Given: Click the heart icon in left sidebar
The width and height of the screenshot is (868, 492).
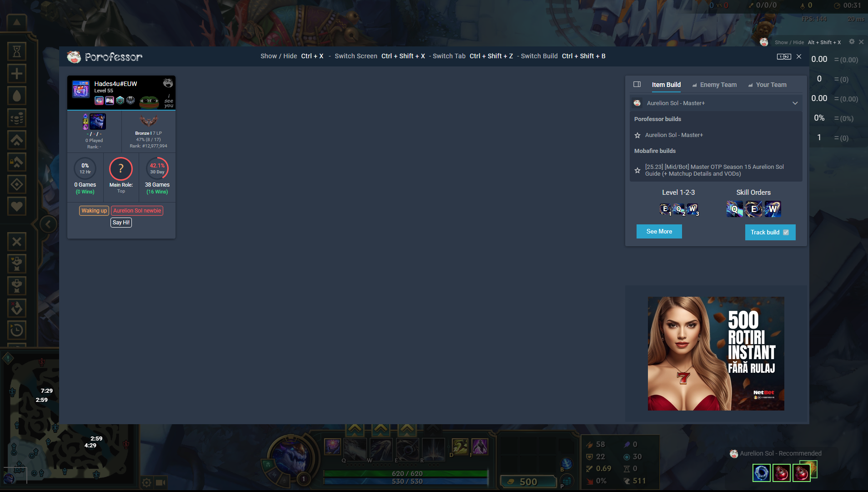Looking at the screenshot, I should (x=17, y=207).
